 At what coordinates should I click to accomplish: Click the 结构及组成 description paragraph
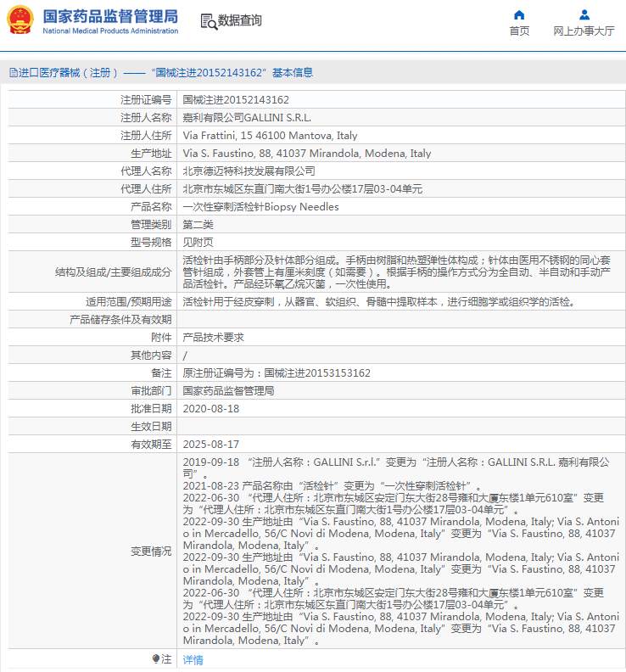point(397,272)
